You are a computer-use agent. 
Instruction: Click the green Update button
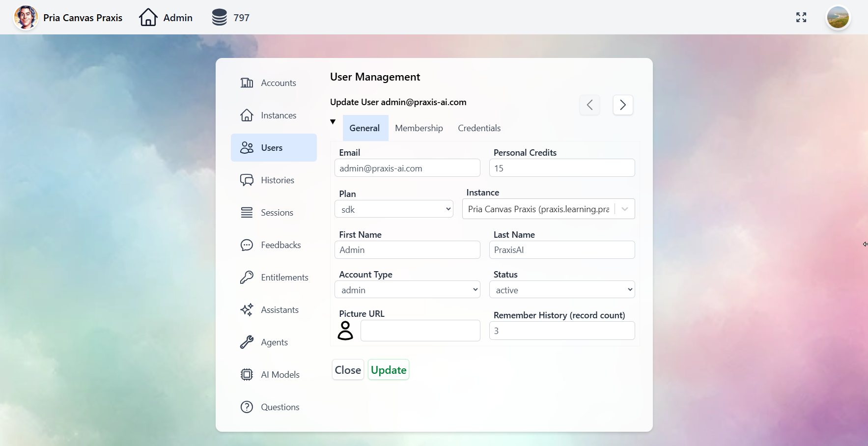click(389, 370)
